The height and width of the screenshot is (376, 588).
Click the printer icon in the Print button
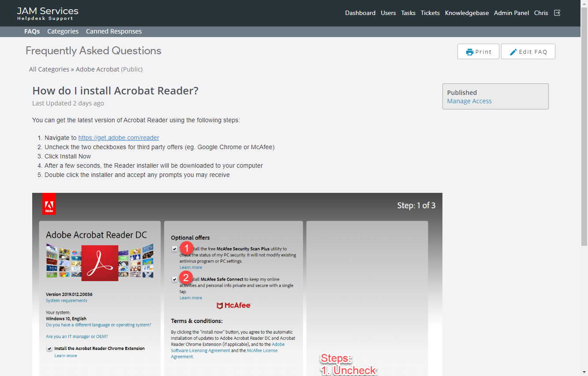(470, 52)
